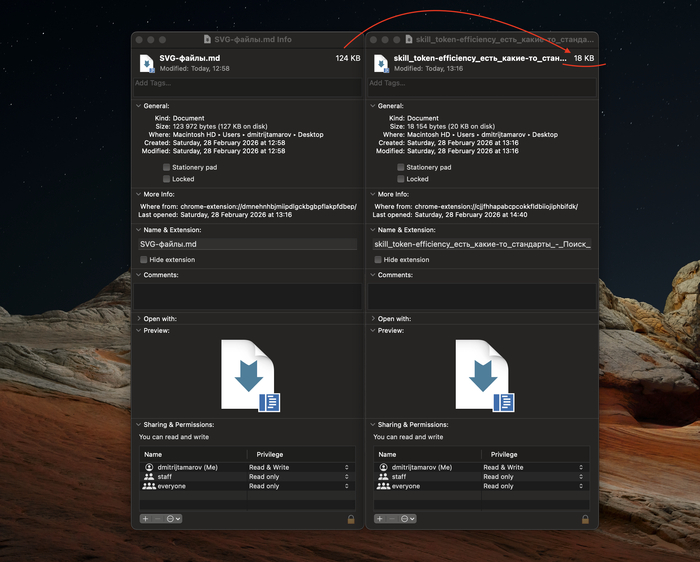Image resolution: width=700 pixels, height=562 pixels.
Task: Open the action menu in SVG-файлы.md permissions
Action: pos(173,519)
